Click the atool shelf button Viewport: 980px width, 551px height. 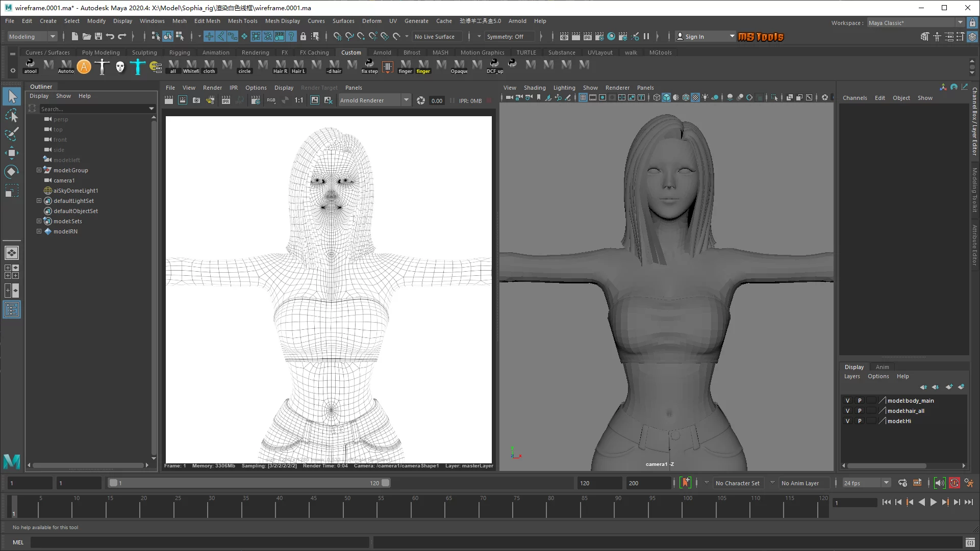point(30,66)
